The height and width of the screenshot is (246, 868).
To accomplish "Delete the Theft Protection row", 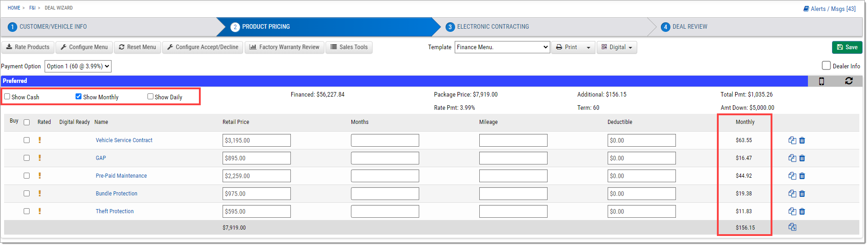I will [802, 211].
